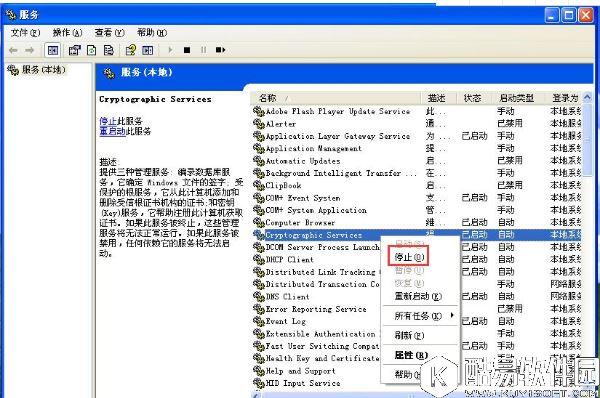Click the gear icon beside Alerter
This screenshot has height=398, width=600.
click(259, 124)
